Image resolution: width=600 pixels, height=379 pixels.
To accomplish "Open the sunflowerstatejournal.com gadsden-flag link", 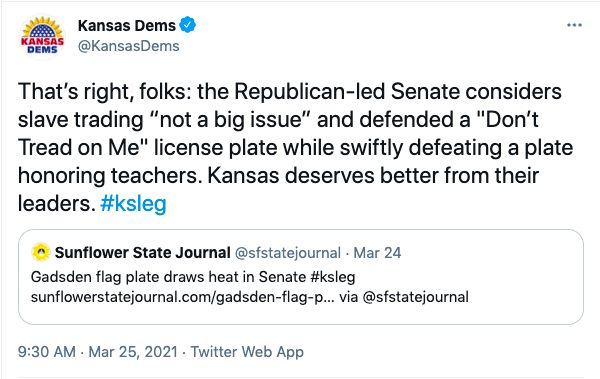I will [183, 297].
